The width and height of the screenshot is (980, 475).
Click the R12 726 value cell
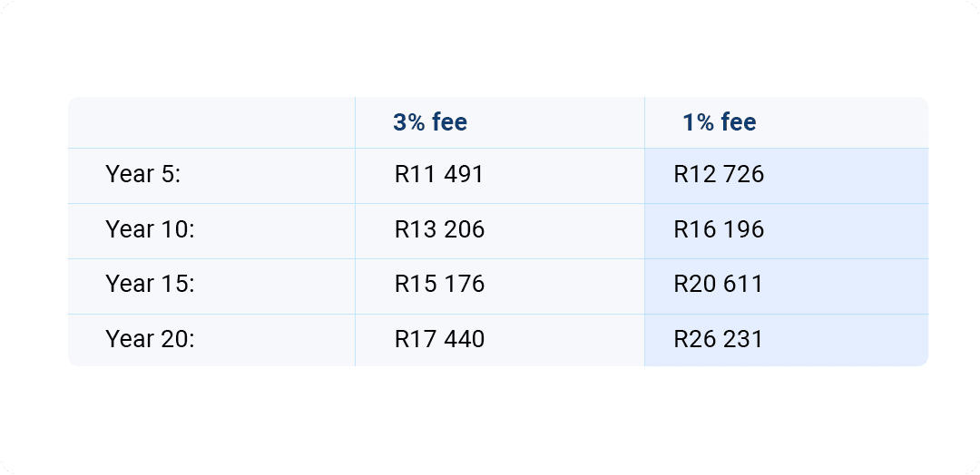719,174
